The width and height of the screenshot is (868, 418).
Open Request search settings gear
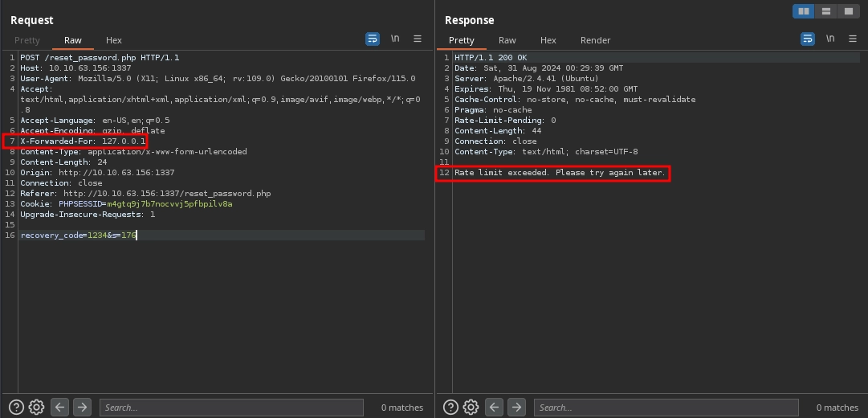coord(36,408)
